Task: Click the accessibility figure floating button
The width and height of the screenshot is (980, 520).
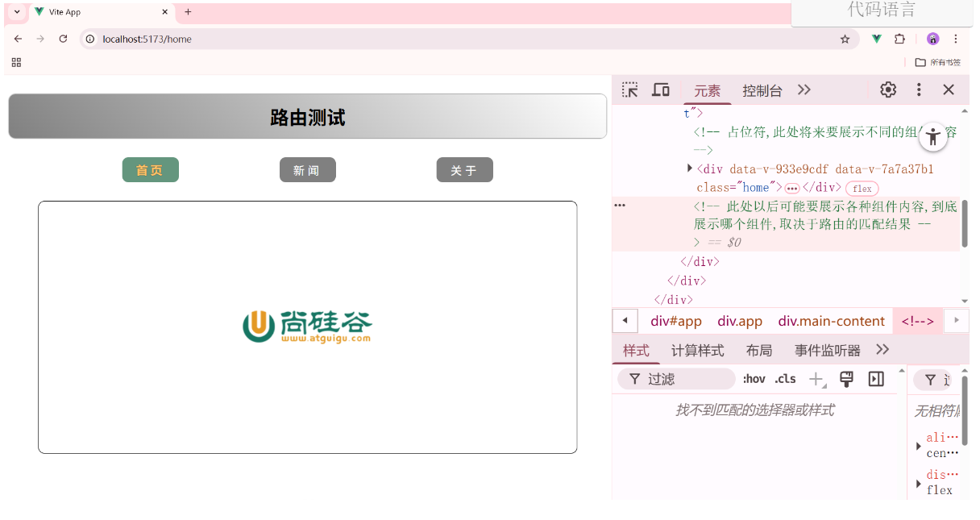Action: (x=933, y=136)
